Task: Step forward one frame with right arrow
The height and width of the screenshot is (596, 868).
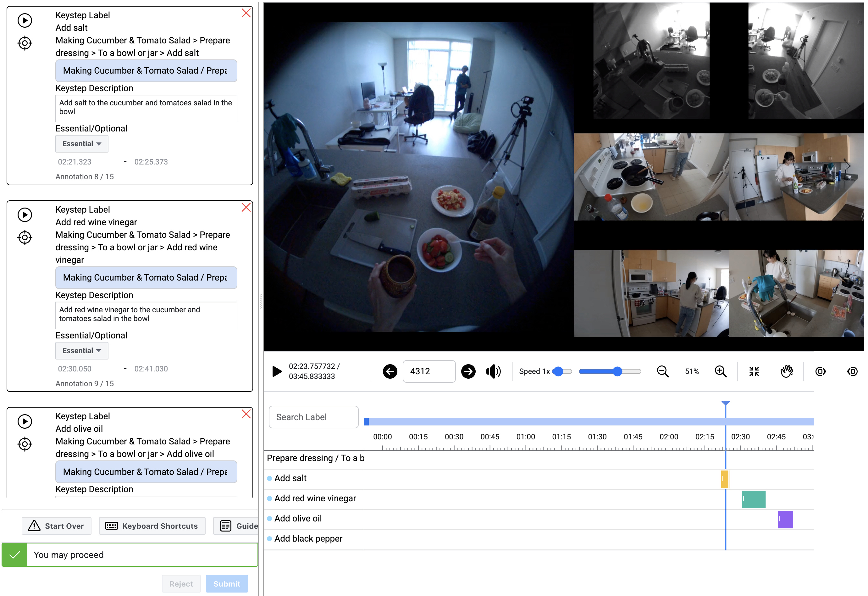Action: pos(468,371)
